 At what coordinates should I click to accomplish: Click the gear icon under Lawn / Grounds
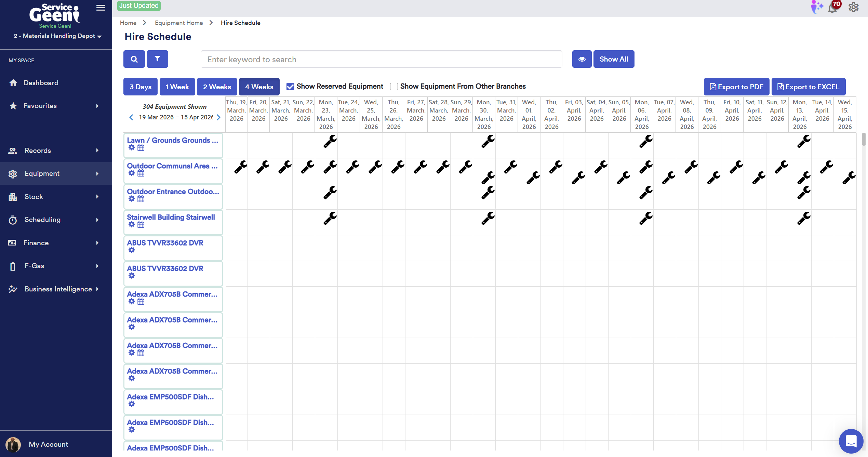click(132, 147)
